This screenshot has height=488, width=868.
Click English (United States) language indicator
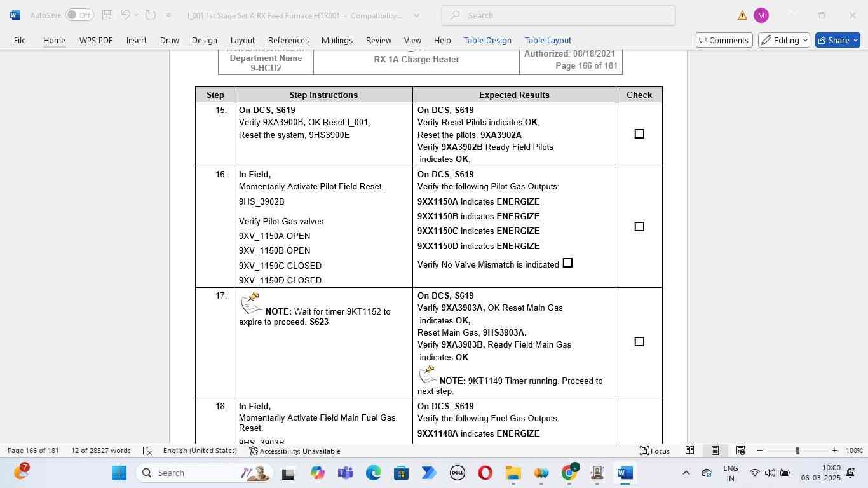point(200,451)
